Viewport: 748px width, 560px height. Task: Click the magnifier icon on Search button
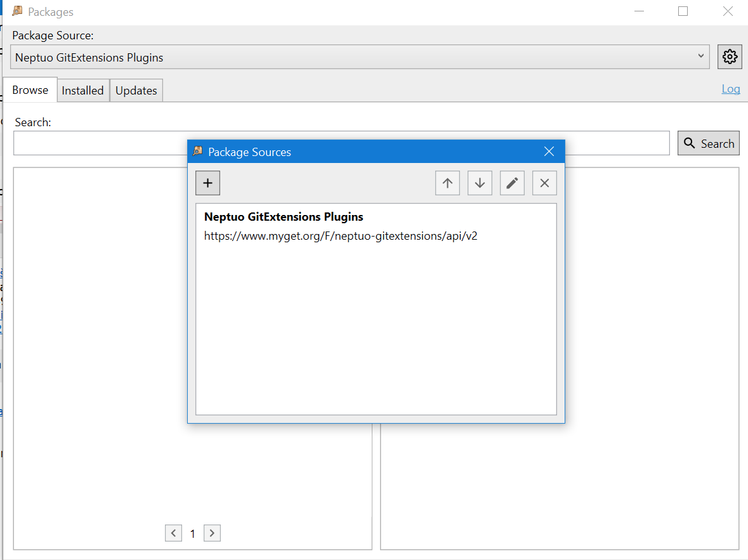click(690, 143)
